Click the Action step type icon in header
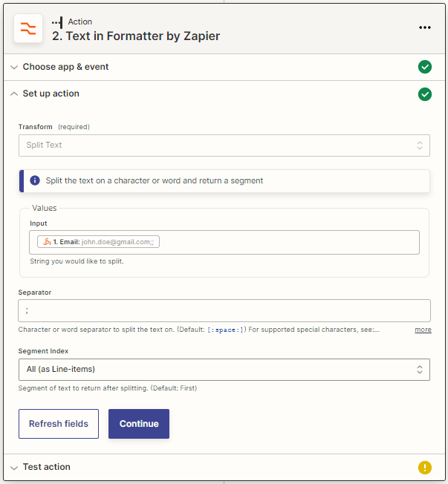Viewport: 448px width, 484px height. click(x=57, y=22)
